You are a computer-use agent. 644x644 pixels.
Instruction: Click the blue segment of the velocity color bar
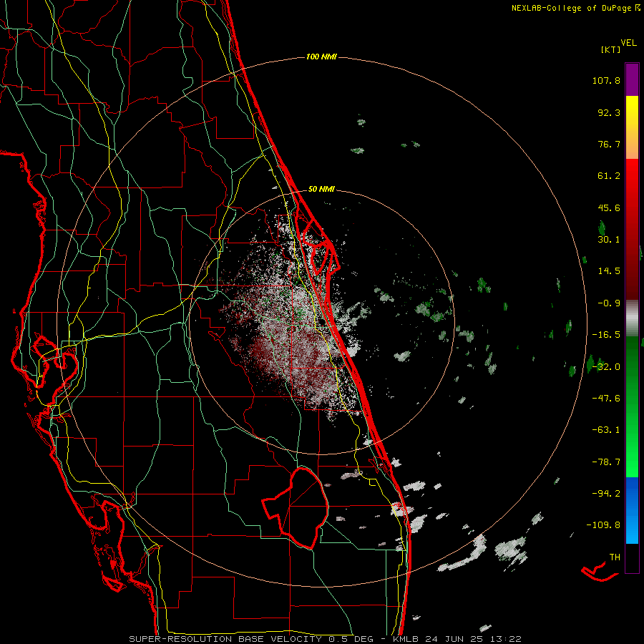coord(632,510)
